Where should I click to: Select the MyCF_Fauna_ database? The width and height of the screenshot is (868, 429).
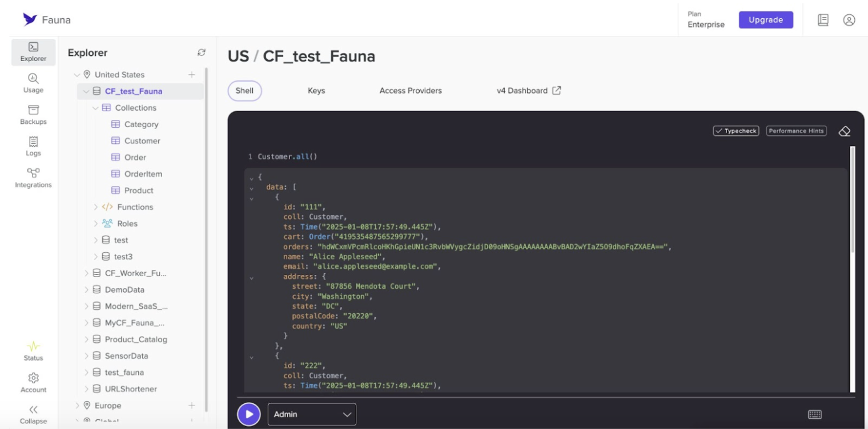[135, 323]
